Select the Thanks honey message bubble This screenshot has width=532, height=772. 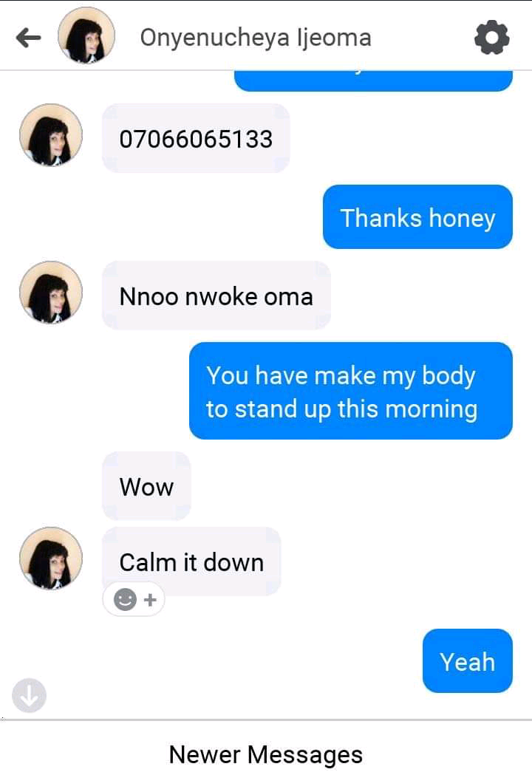coord(417,217)
